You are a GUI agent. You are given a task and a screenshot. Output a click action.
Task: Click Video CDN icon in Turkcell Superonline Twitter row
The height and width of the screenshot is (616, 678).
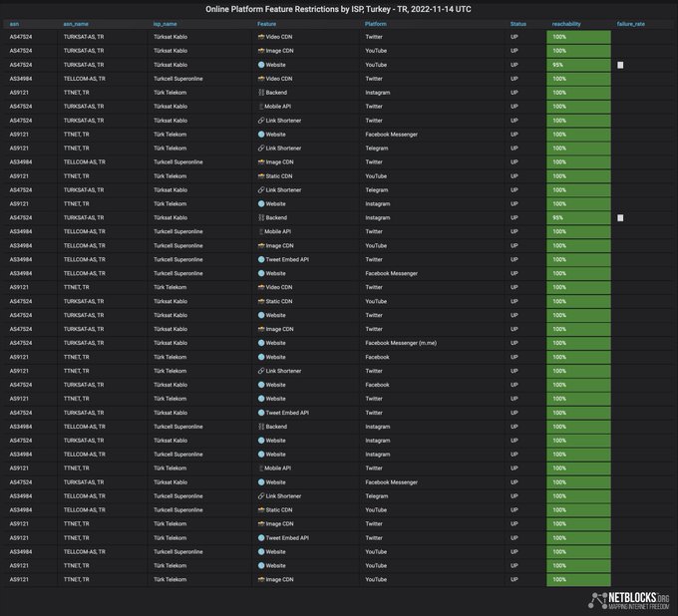pos(261,79)
